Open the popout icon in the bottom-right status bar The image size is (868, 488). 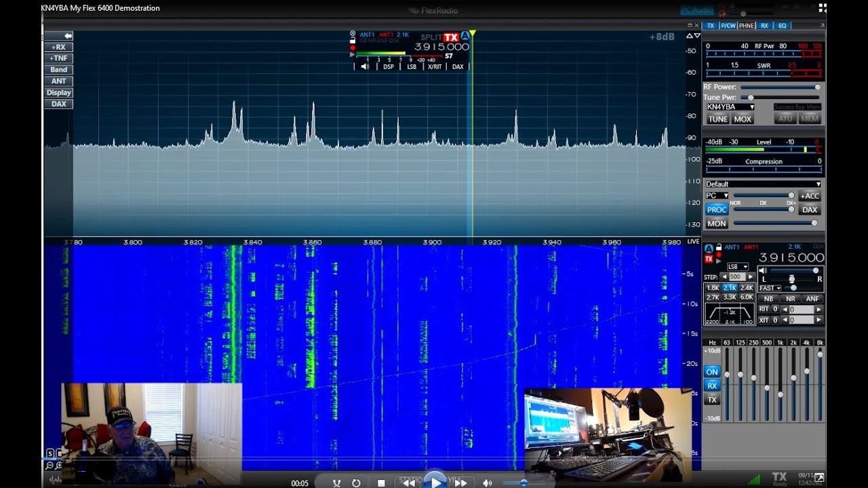[819, 478]
